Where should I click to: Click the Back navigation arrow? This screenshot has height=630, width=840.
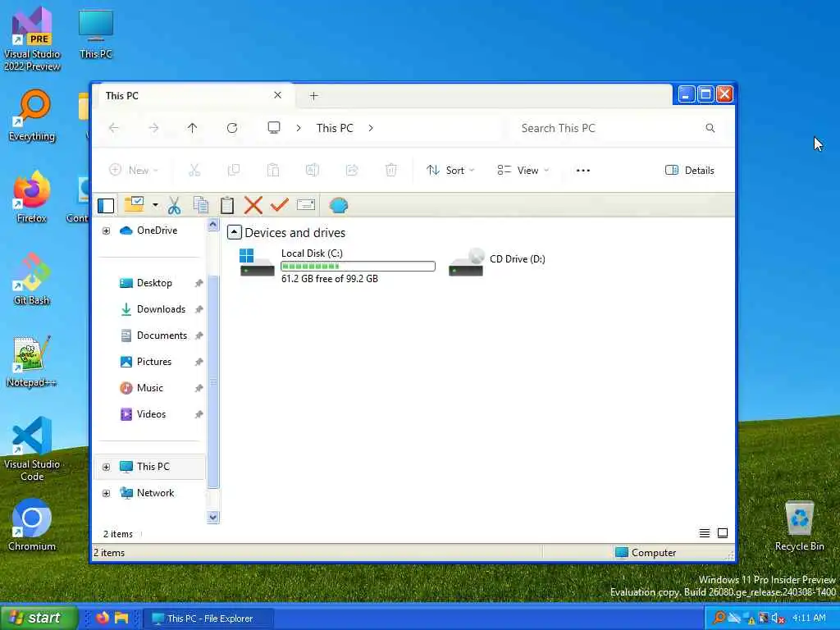(113, 128)
